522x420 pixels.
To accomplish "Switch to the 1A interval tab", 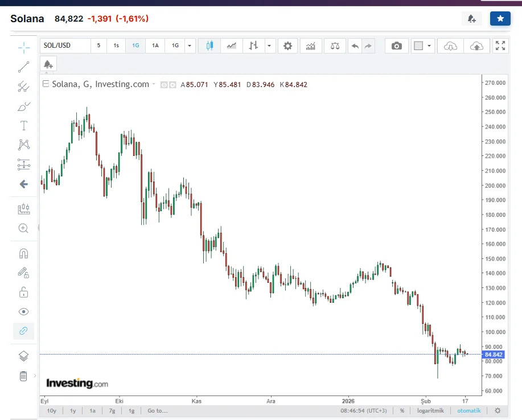I will [154, 46].
